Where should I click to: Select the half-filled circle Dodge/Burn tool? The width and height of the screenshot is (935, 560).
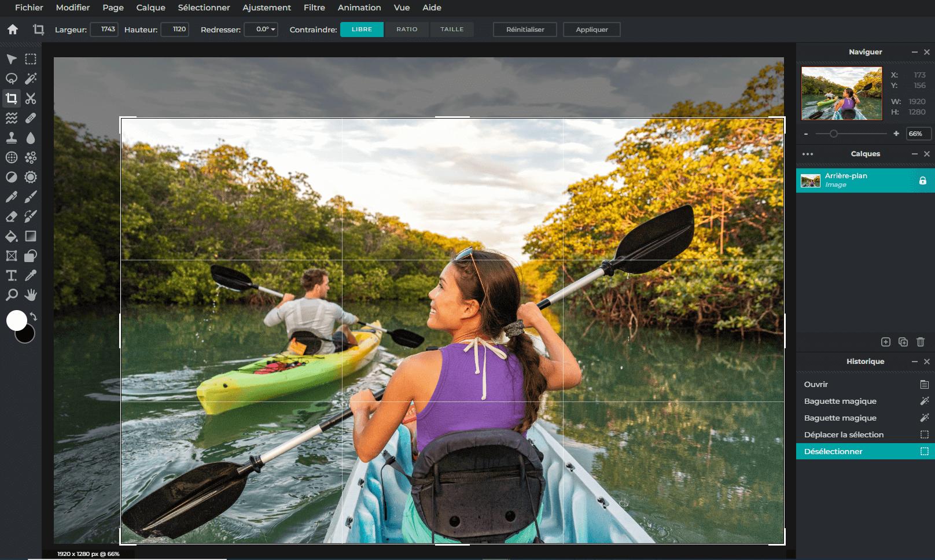pyautogui.click(x=11, y=177)
